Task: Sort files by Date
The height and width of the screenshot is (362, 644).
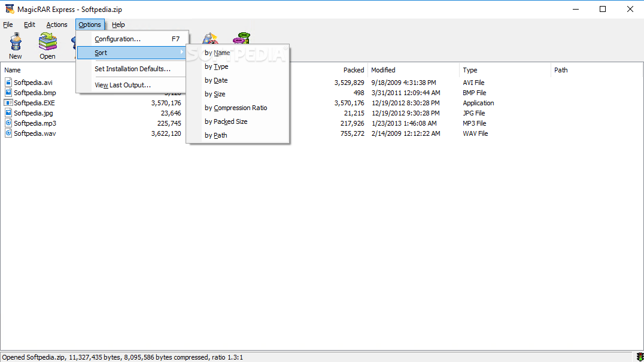Action: click(x=238, y=80)
